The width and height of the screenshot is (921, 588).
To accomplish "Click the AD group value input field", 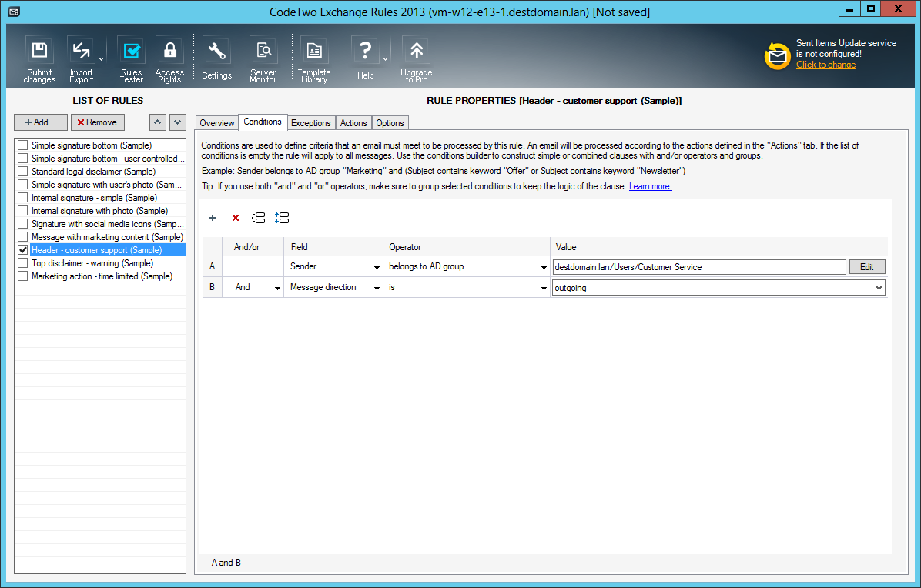I will [699, 267].
